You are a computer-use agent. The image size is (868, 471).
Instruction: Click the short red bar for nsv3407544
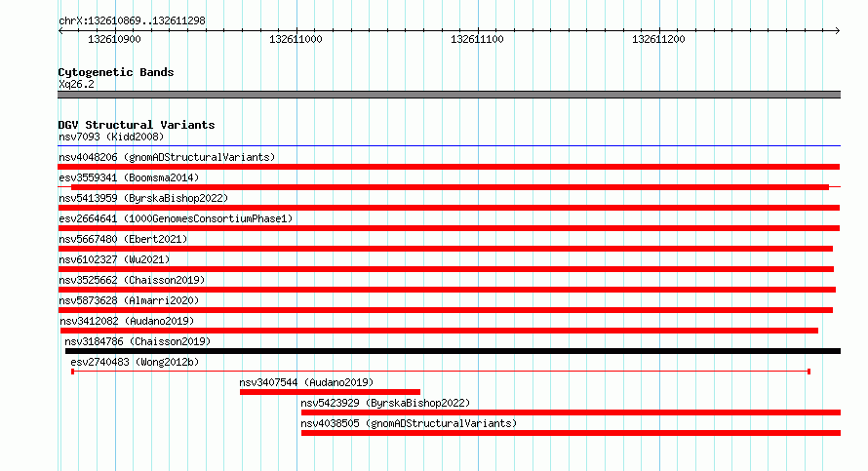click(x=330, y=392)
